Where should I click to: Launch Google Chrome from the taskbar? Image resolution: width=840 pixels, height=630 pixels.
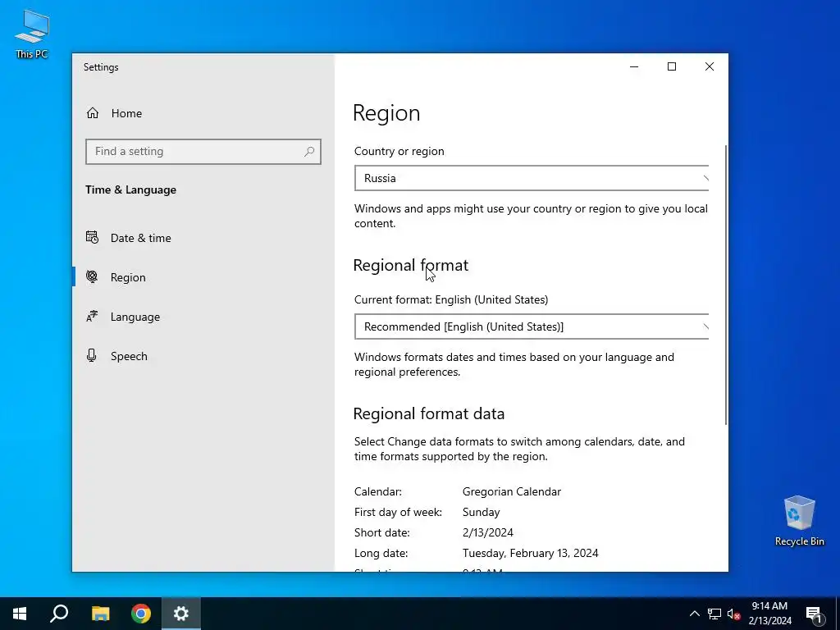(141, 614)
